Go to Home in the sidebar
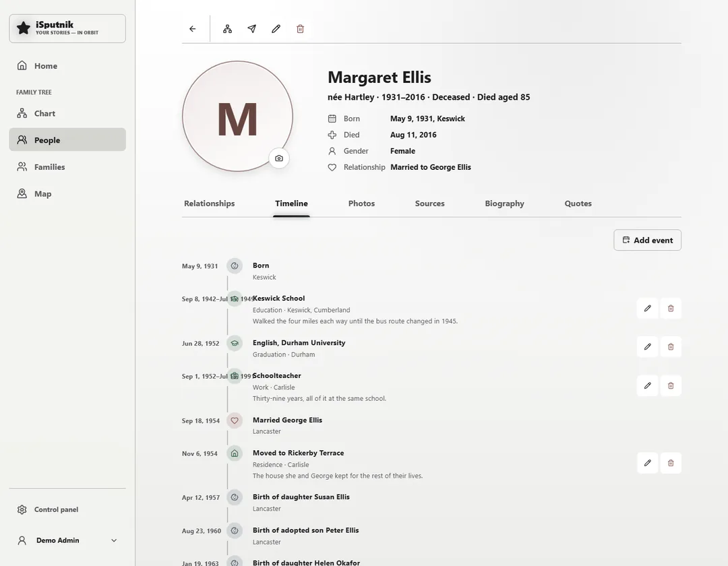The image size is (728, 566). pyautogui.click(x=67, y=66)
